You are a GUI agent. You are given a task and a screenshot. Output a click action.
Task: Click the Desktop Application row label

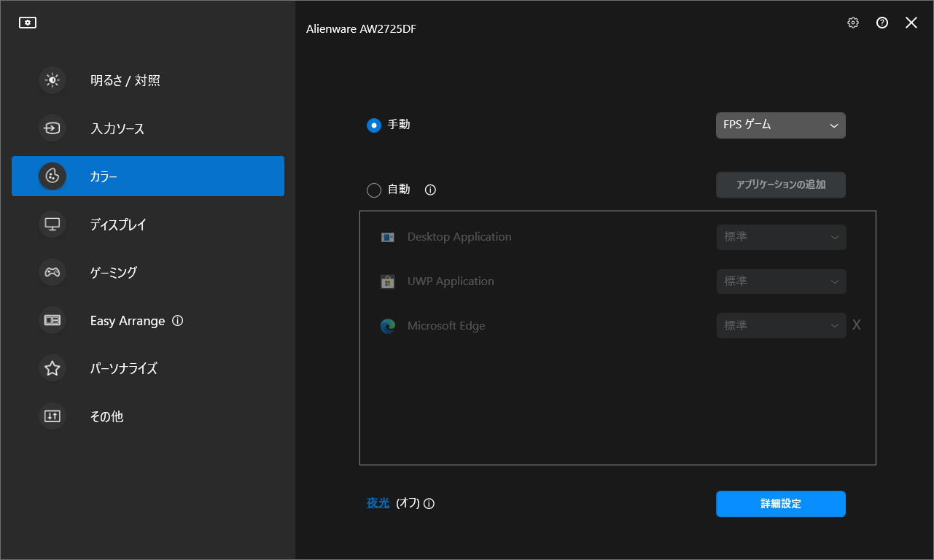[x=459, y=237]
